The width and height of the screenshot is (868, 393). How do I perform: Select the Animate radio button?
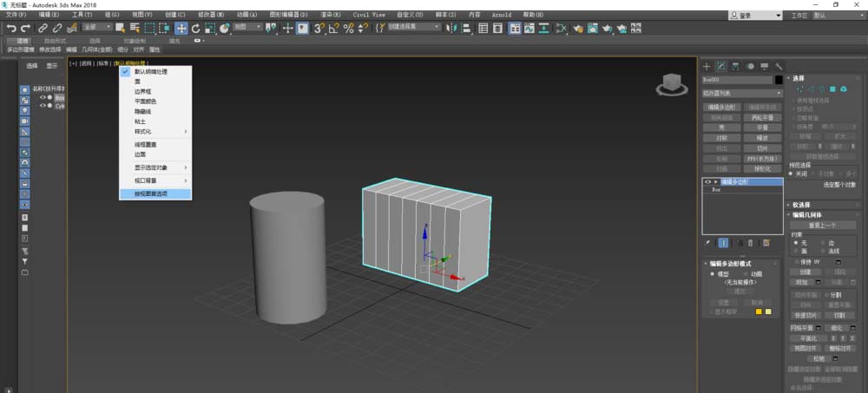pyautogui.click(x=746, y=273)
